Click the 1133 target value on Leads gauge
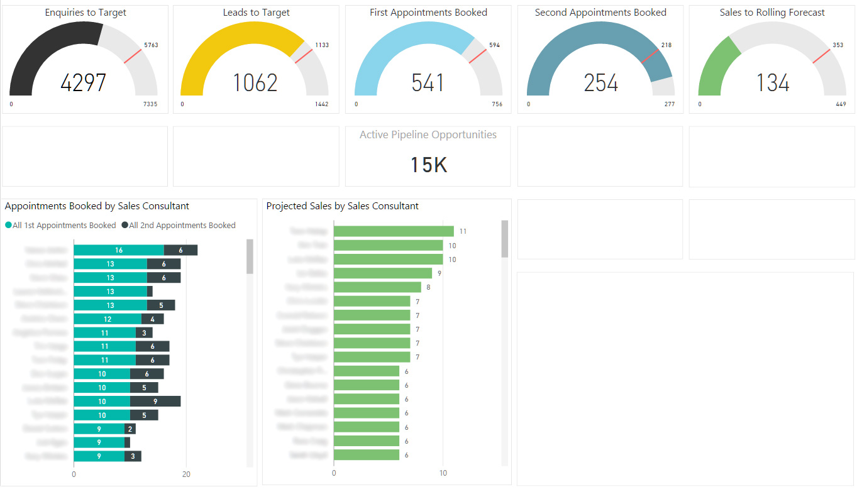The height and width of the screenshot is (504, 857). point(322,45)
